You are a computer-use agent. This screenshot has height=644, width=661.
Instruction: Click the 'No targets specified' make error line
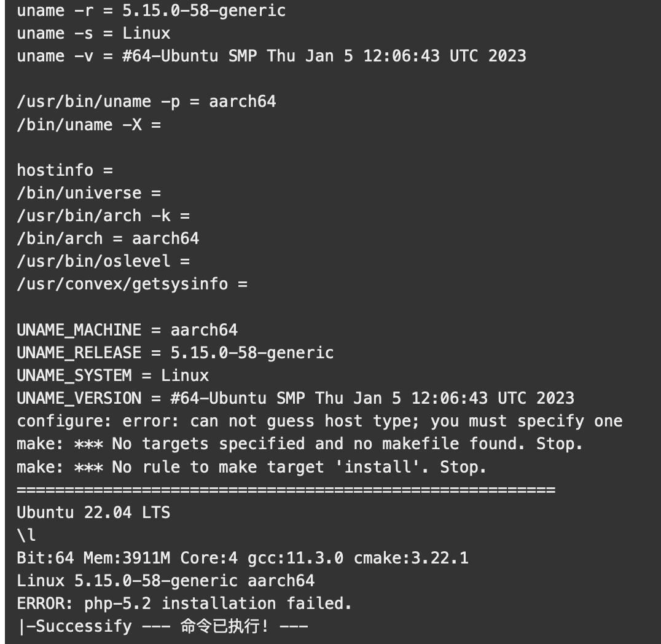tap(300, 444)
